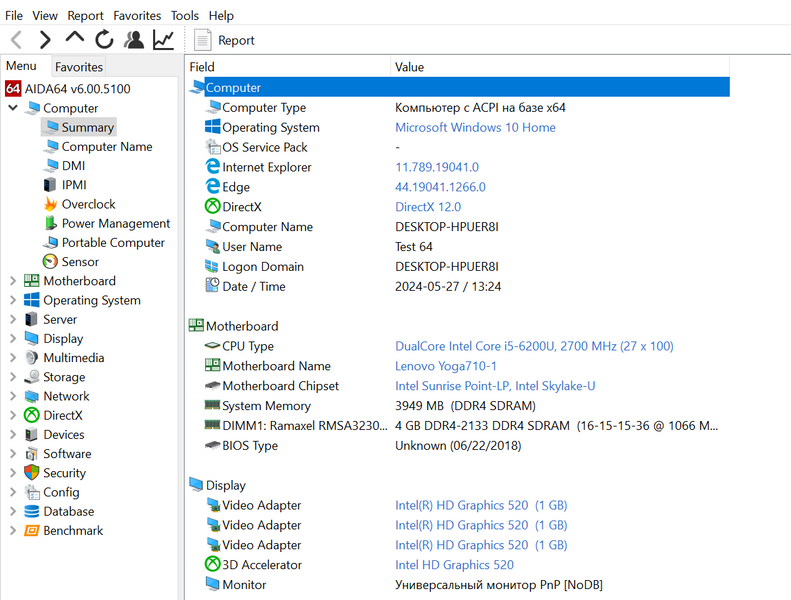Click the Refresh toolbar icon
The width and height of the screenshot is (791, 600).
coord(104,39)
